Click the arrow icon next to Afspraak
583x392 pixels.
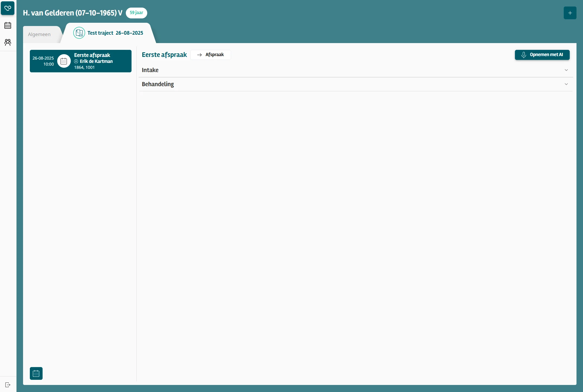pyautogui.click(x=199, y=55)
